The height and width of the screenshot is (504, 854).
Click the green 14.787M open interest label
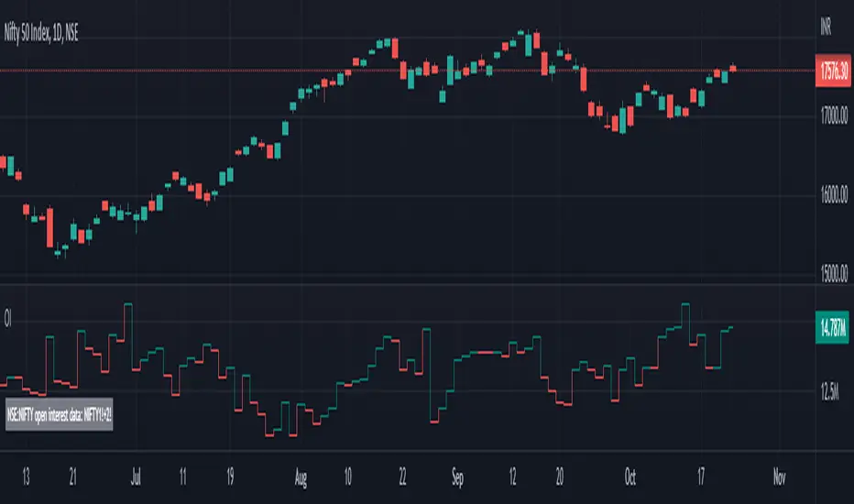coord(832,327)
